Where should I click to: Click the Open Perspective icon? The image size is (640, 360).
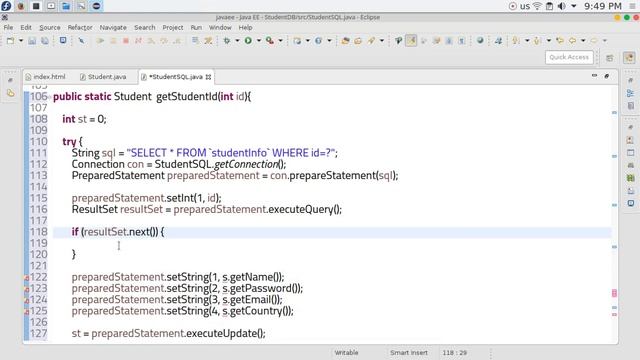609,58
